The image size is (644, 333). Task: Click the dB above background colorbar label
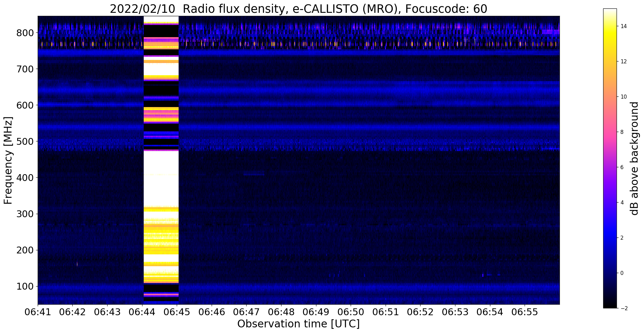(x=634, y=158)
